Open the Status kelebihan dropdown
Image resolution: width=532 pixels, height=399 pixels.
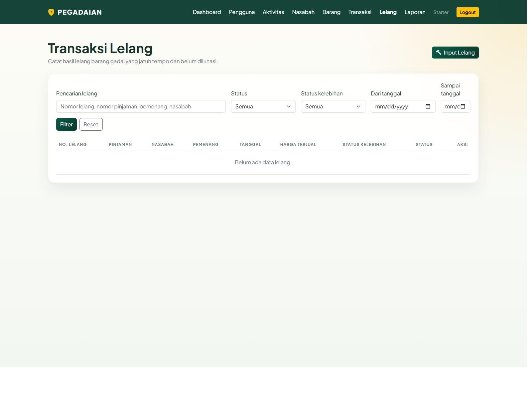[333, 106]
